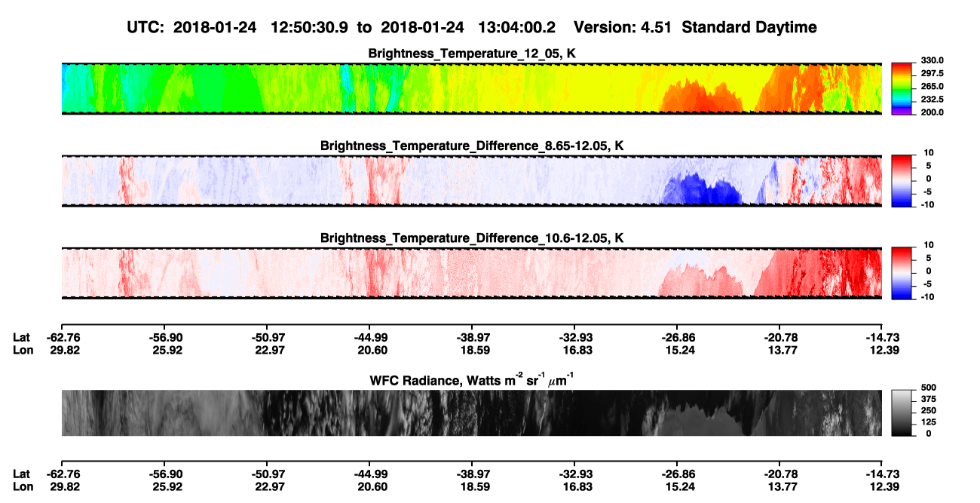Select the Version: 4.51 text

[623, 27]
